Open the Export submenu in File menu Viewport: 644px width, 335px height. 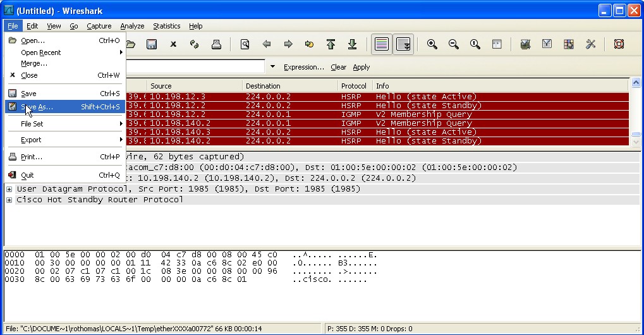pyautogui.click(x=31, y=140)
